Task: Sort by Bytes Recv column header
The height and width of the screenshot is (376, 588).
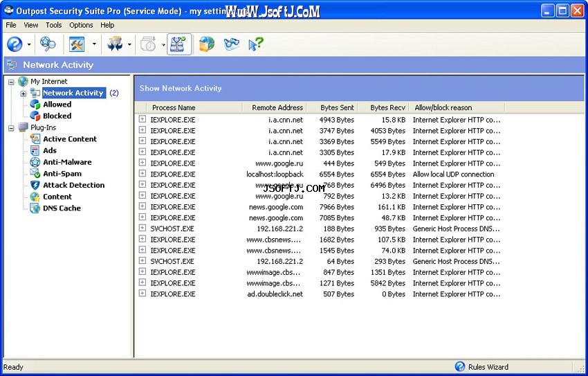Action: [x=383, y=107]
